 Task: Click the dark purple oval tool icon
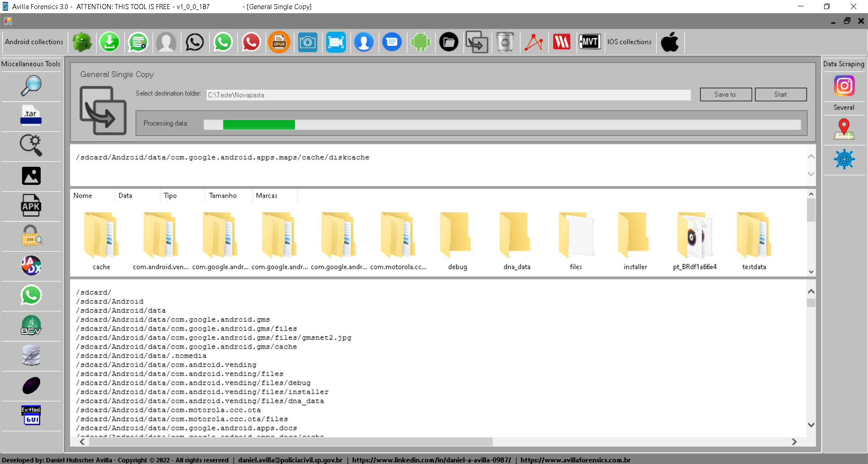(31, 386)
